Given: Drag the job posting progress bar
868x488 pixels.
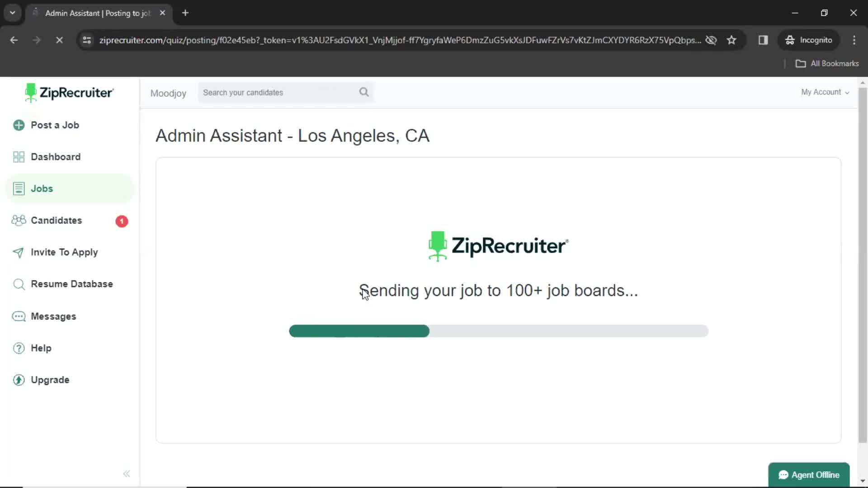Looking at the screenshot, I should click(x=498, y=331).
